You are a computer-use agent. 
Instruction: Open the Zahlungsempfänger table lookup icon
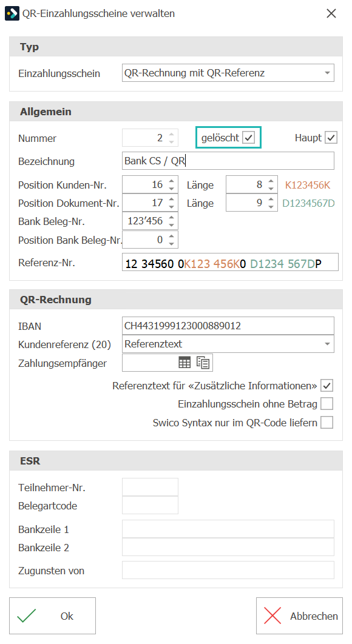[x=184, y=362]
